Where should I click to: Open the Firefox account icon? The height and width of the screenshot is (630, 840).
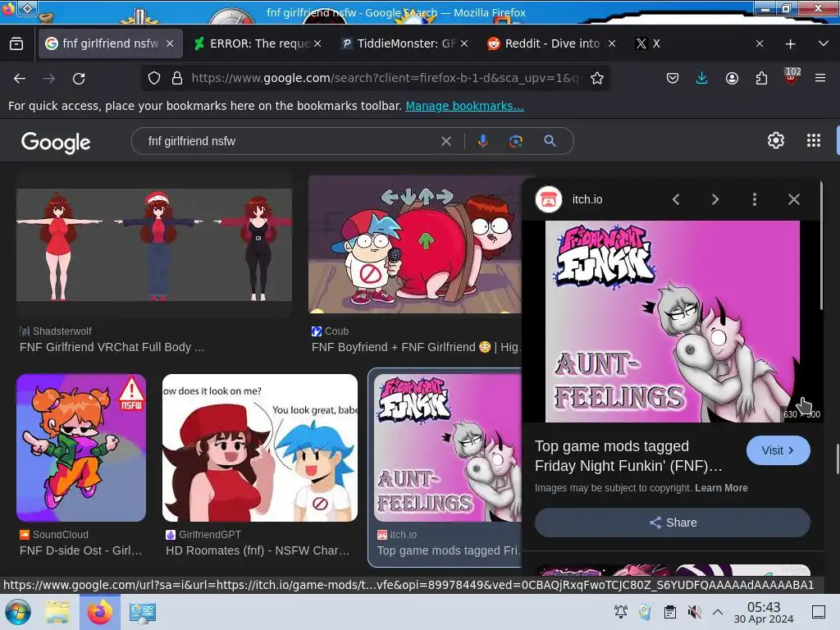[732, 78]
